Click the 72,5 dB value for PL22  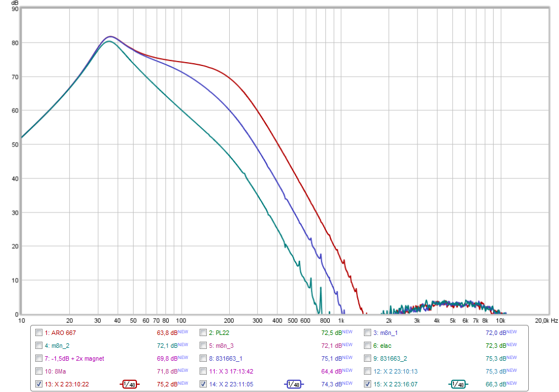tap(331, 333)
